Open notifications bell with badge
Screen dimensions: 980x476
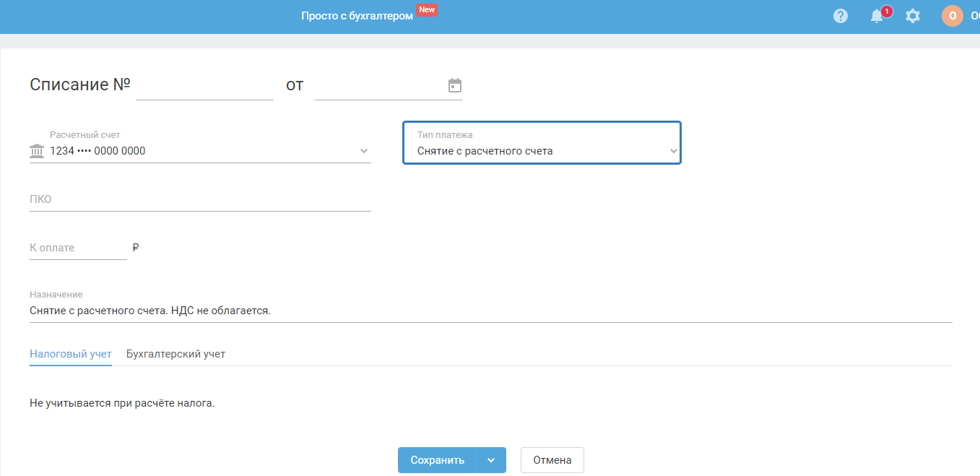click(879, 15)
